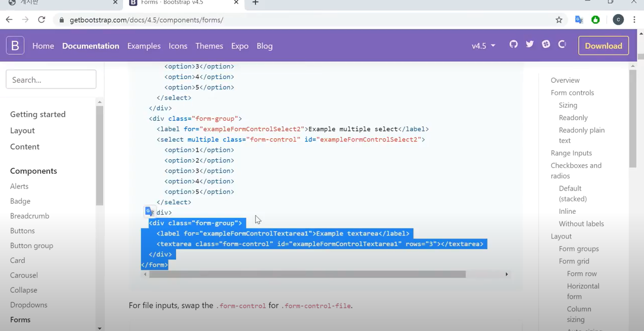Click the browser forward arrow

25,20
